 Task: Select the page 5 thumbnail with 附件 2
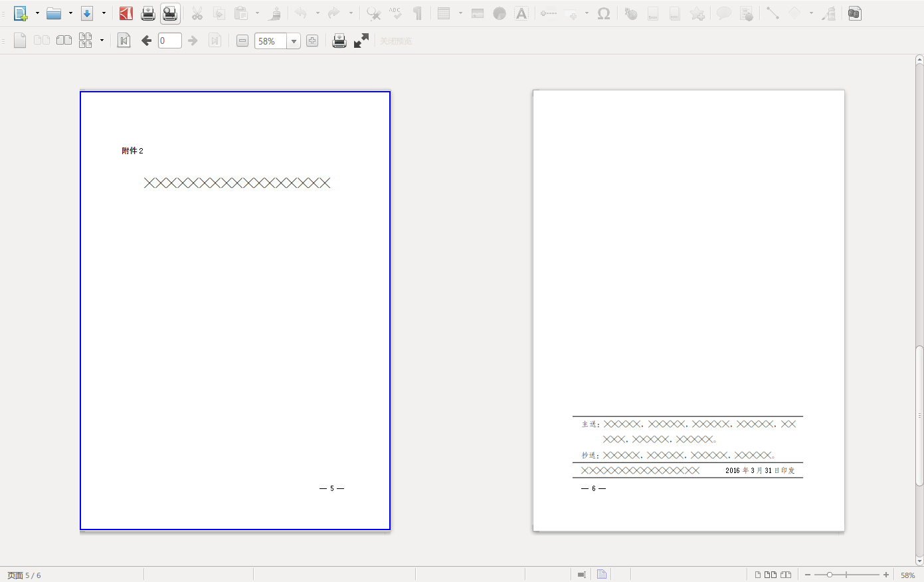[235, 310]
